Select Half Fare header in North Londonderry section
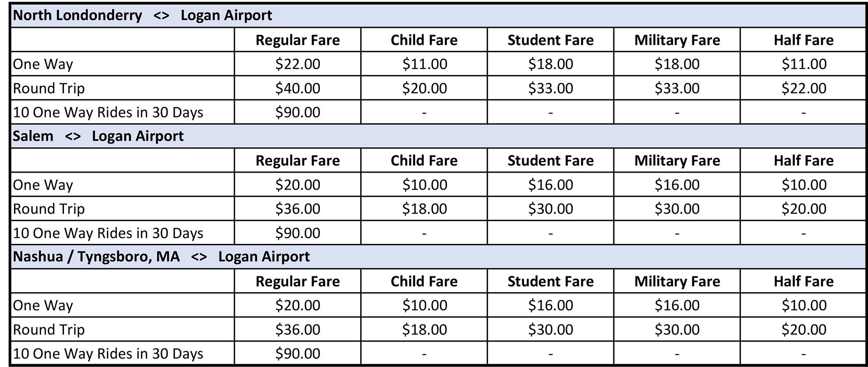Screen dimensions: 868x367 coord(804,40)
